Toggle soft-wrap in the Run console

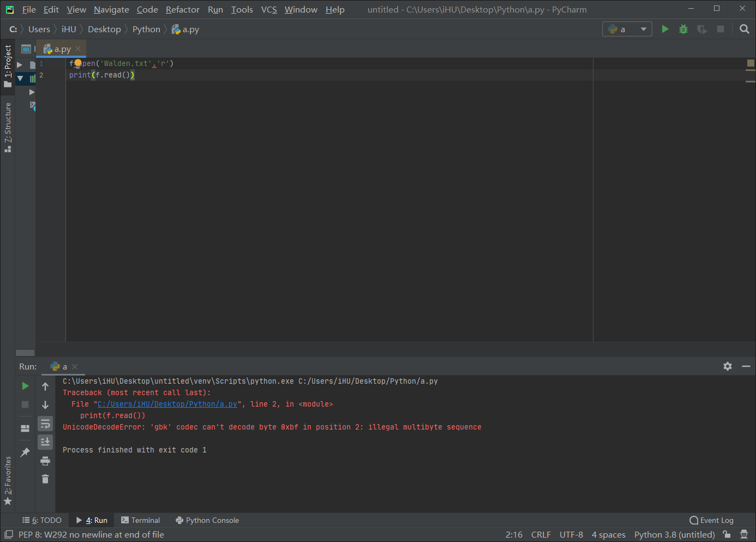45,424
